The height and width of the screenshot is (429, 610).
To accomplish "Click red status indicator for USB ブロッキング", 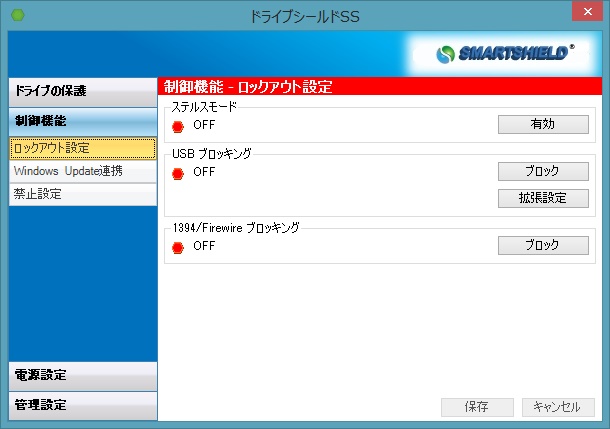I will point(179,173).
